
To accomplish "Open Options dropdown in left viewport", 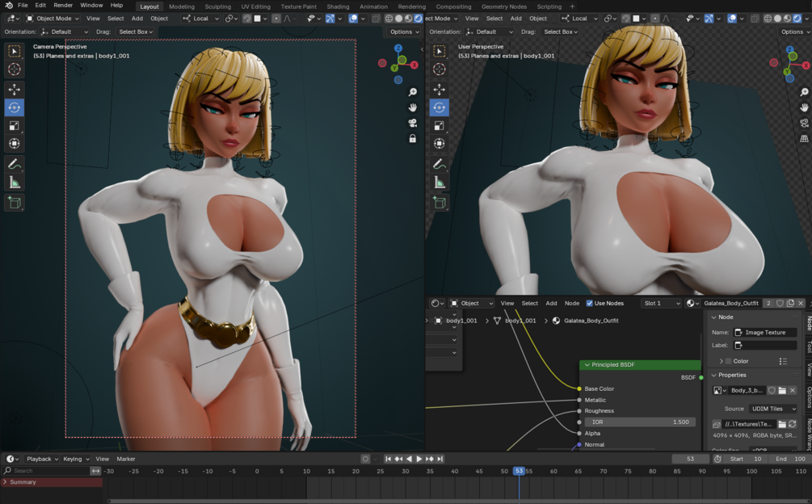I will 404,31.
